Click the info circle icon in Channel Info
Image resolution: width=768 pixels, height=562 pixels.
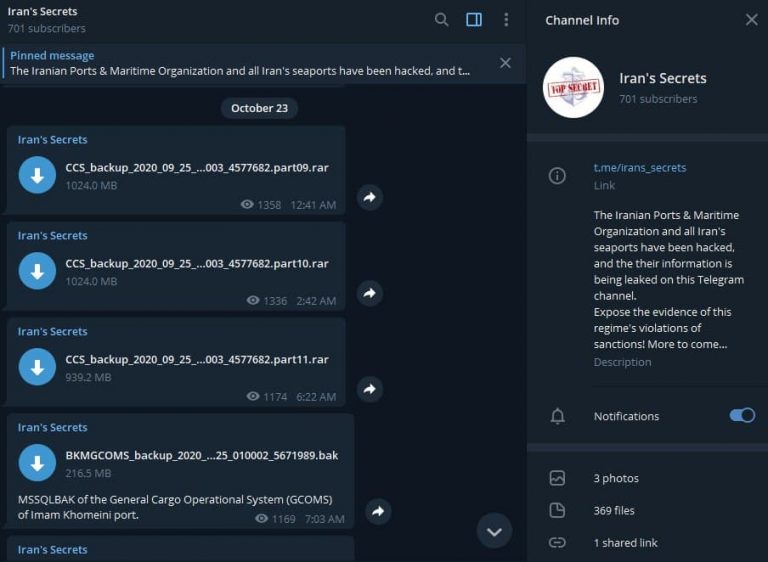pyautogui.click(x=557, y=175)
